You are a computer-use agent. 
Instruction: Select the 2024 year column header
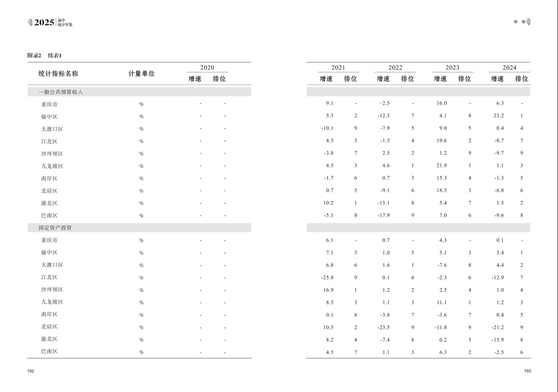click(509, 67)
